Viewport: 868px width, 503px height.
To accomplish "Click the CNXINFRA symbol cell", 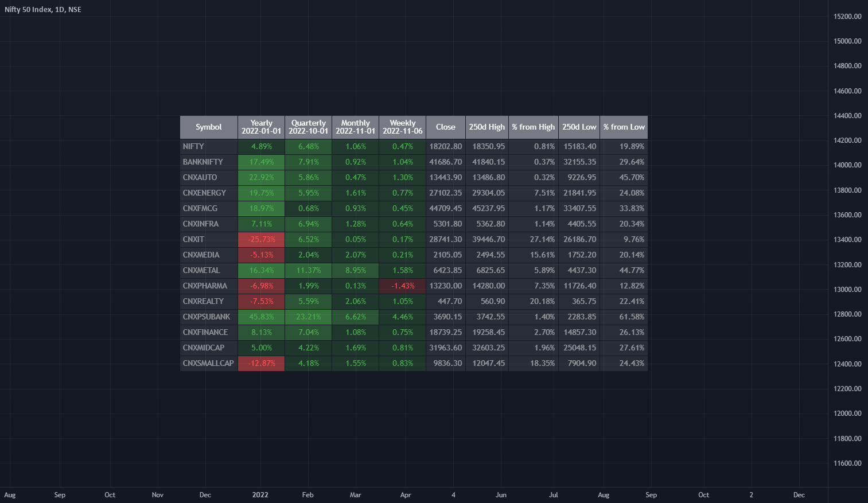I will click(209, 224).
